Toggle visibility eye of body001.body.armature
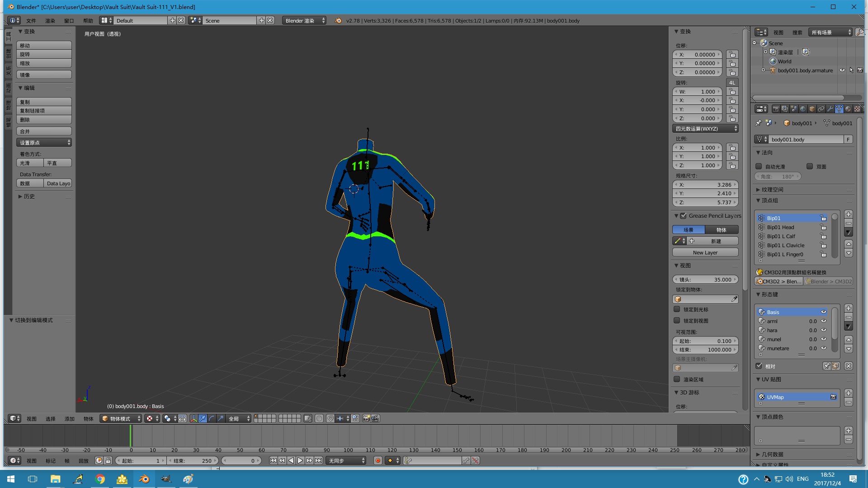This screenshot has width=868, height=488. click(842, 70)
